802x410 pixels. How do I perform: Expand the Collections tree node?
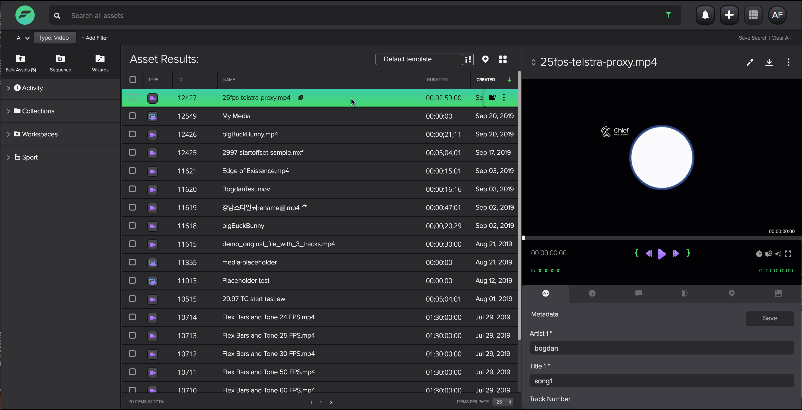(x=9, y=111)
